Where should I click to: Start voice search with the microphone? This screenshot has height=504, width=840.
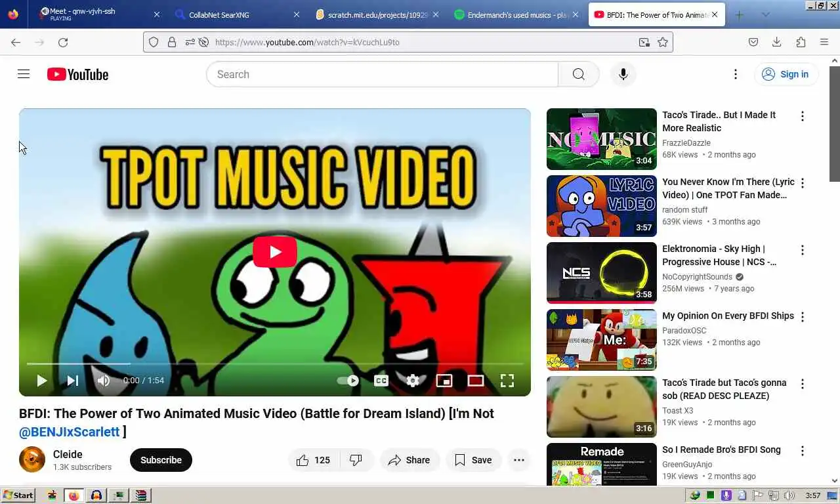623,74
